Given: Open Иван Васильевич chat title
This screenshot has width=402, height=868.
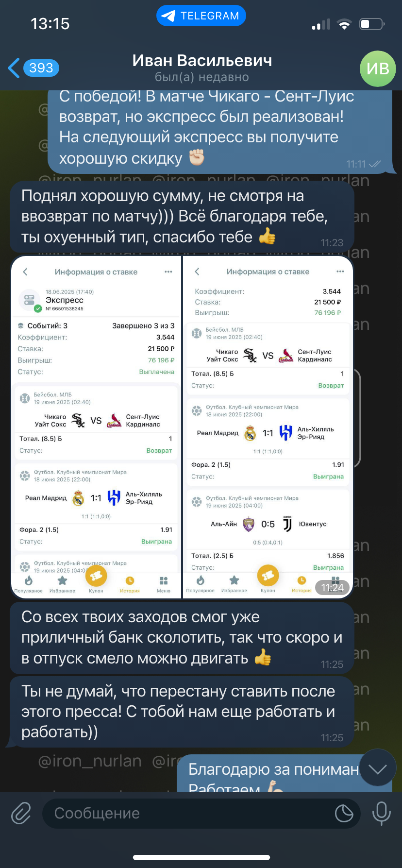Looking at the screenshot, I should click(202, 61).
